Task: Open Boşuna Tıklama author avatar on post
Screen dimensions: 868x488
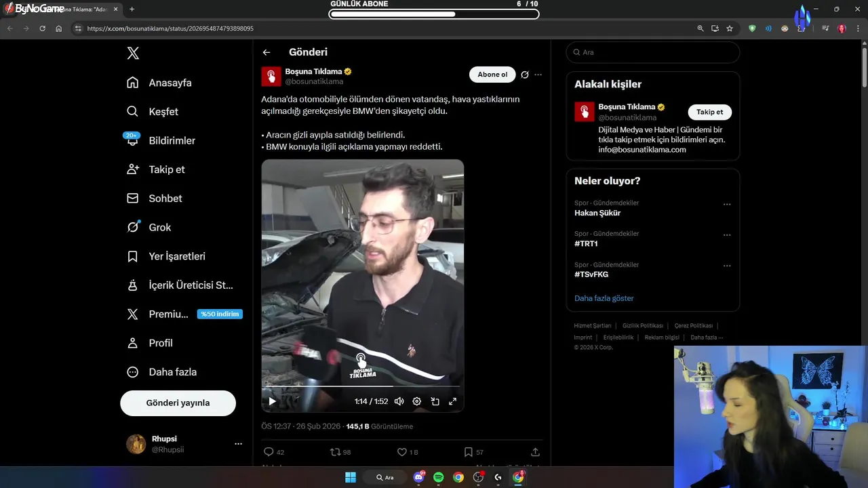Action: [x=271, y=77]
